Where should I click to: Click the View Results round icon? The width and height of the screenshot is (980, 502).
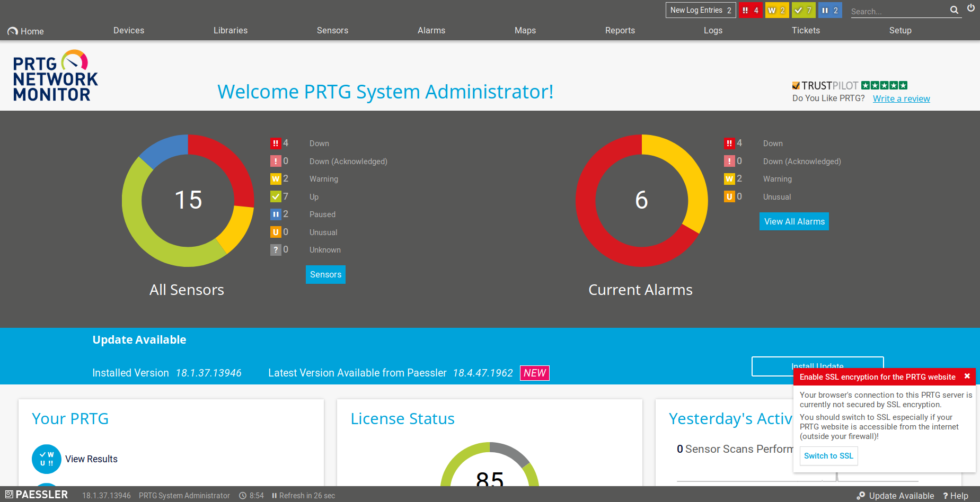pyautogui.click(x=47, y=459)
